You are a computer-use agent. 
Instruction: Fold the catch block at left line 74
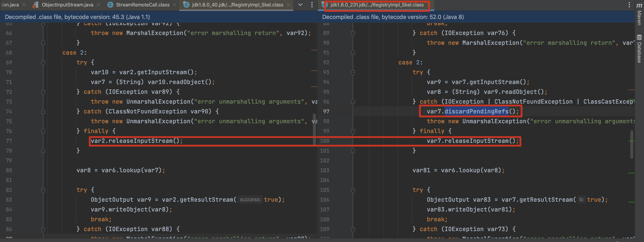point(43,112)
